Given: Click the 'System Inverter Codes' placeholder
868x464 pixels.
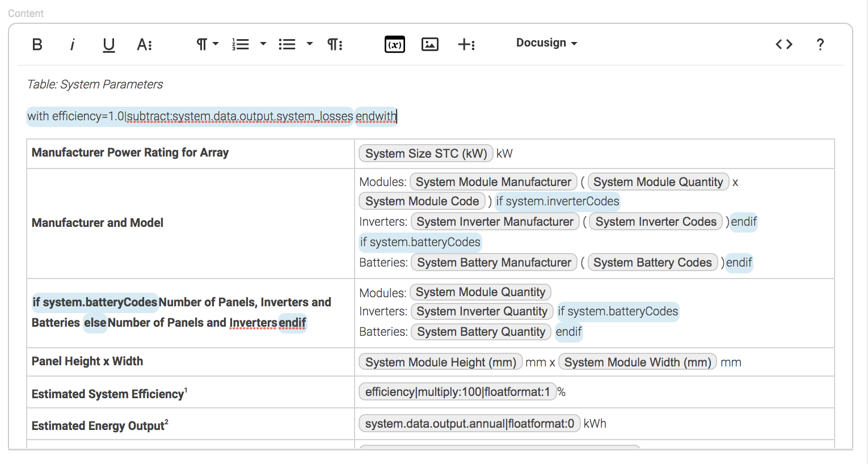Looking at the screenshot, I should coord(656,222).
